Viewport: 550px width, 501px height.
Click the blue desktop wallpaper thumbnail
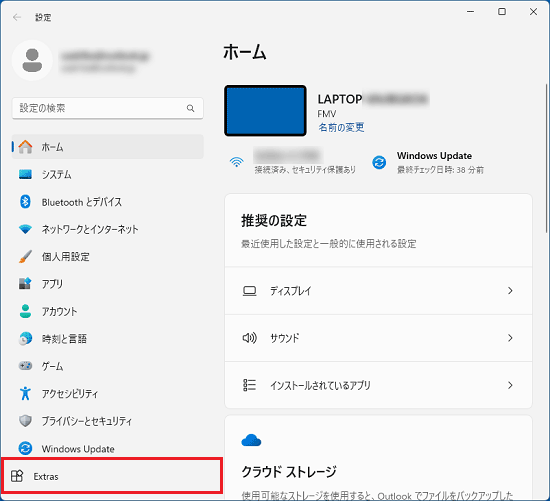point(265,110)
